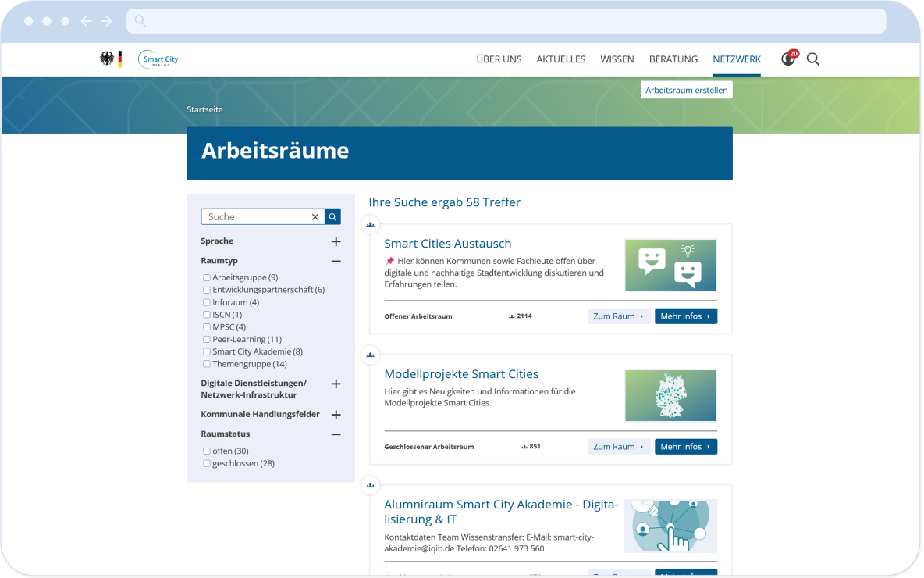Collapse the Raumtyp filter section
The width and height of the screenshot is (924, 578).
336,262
